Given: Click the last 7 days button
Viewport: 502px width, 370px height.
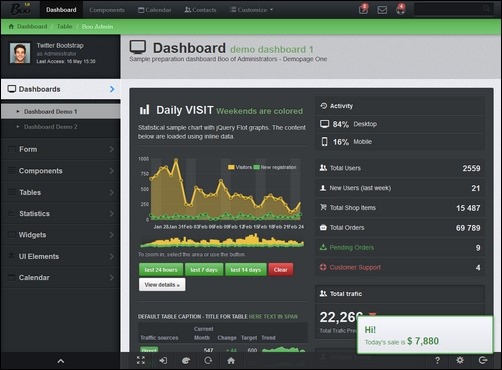Looking at the screenshot, I should click(x=204, y=270).
